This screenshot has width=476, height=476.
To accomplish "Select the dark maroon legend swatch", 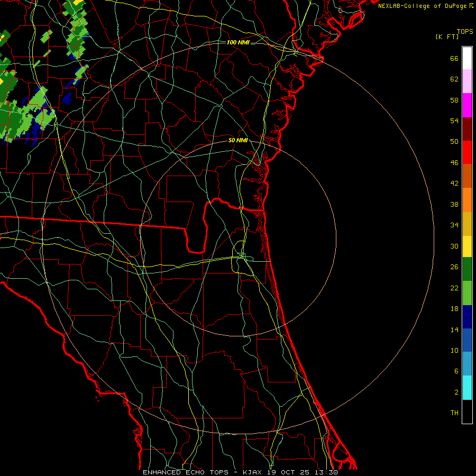I will point(467,129).
